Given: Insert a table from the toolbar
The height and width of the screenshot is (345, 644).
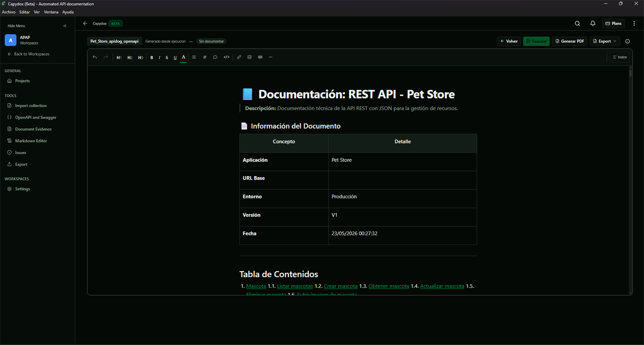Looking at the screenshot, I should coord(260,57).
